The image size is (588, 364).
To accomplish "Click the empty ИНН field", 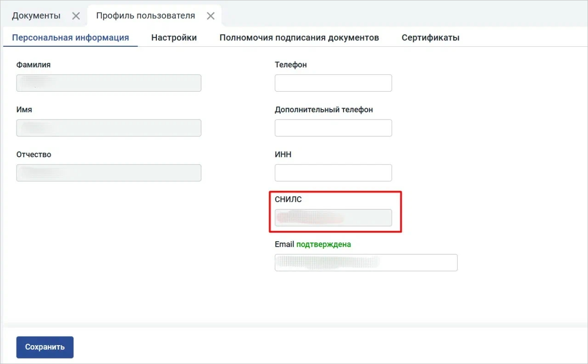I will tap(333, 173).
